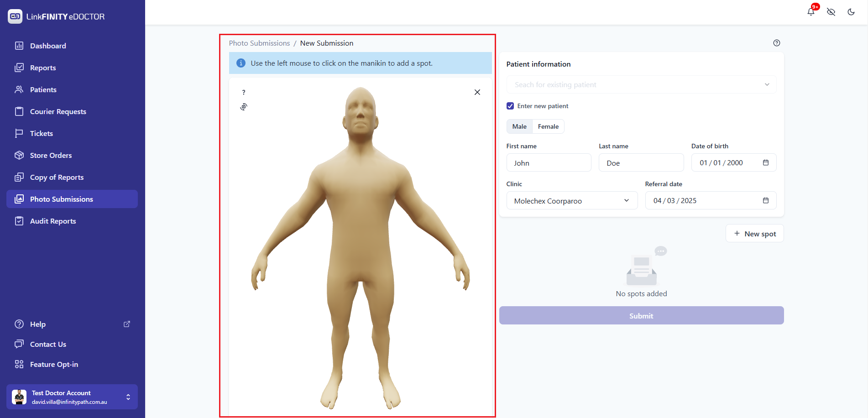Open Courier Requests from the sidebar
This screenshot has height=418, width=868.
click(x=58, y=111)
